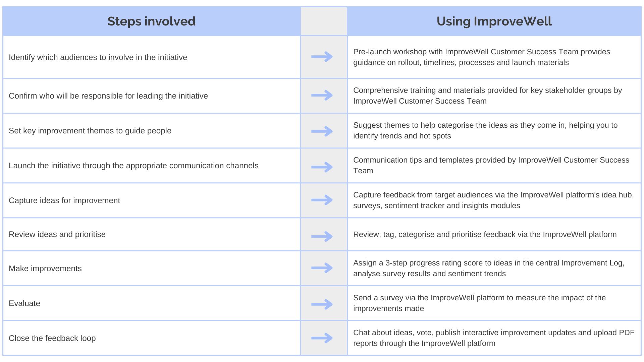Select the arrow in the Set key improvement themes row

point(322,131)
